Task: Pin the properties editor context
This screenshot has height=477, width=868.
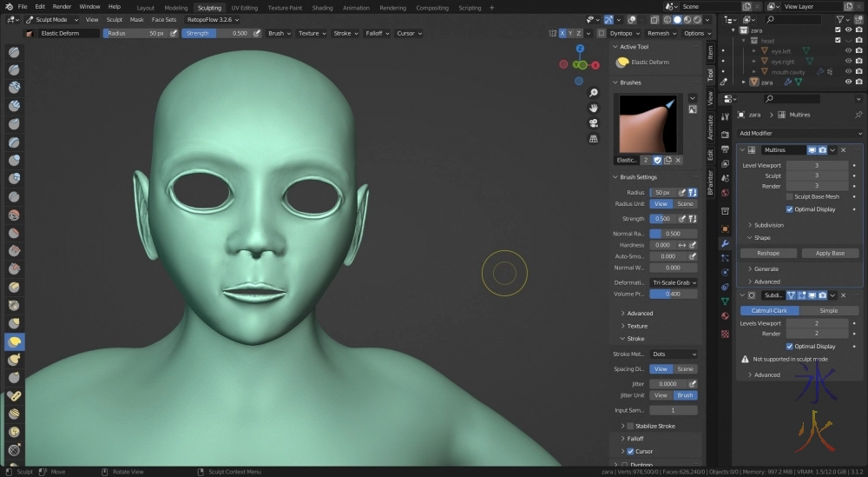Action: coord(859,114)
